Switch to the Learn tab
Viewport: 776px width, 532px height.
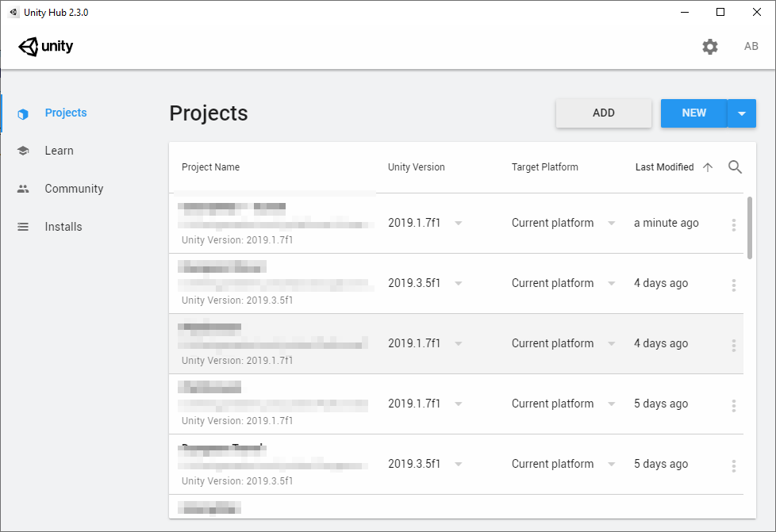pyautogui.click(x=59, y=151)
